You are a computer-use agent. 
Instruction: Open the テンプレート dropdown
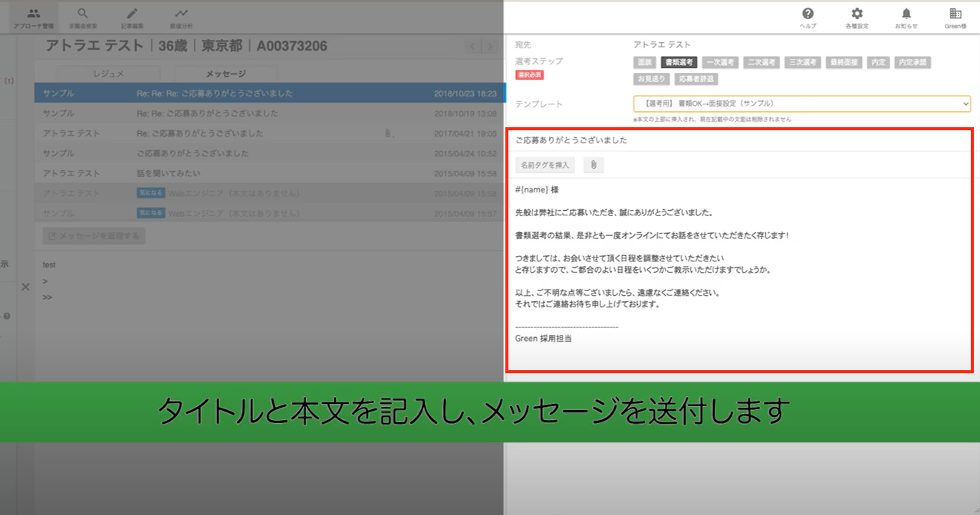802,103
